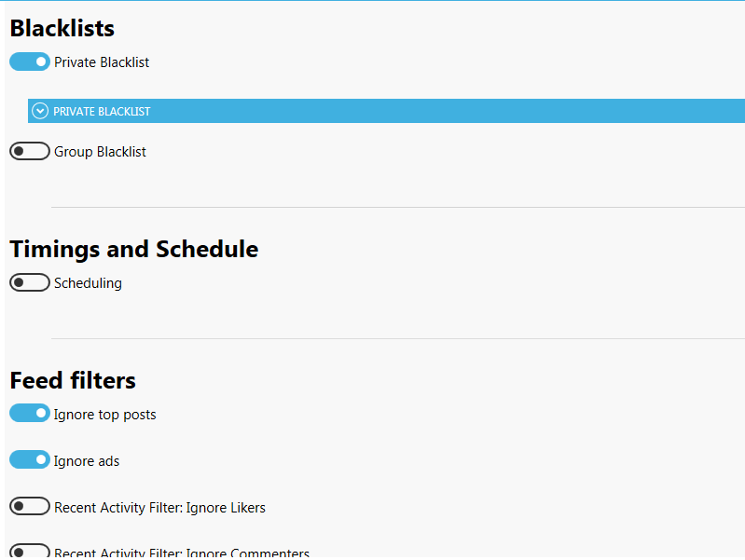Image resolution: width=745 pixels, height=560 pixels.
Task: Enable the Group Blacklist toggle
Action: [30, 151]
